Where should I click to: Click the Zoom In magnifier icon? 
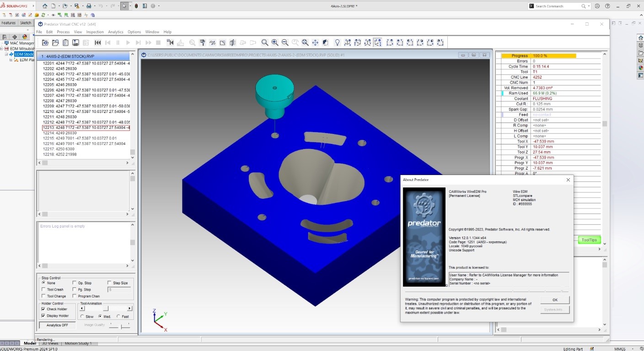tap(275, 43)
